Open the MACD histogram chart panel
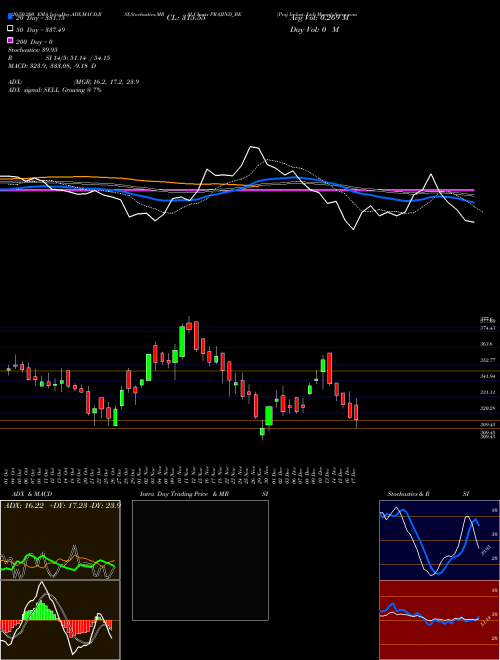Image resolution: width=500 pixels, height=660 pixels. click(x=60, y=620)
